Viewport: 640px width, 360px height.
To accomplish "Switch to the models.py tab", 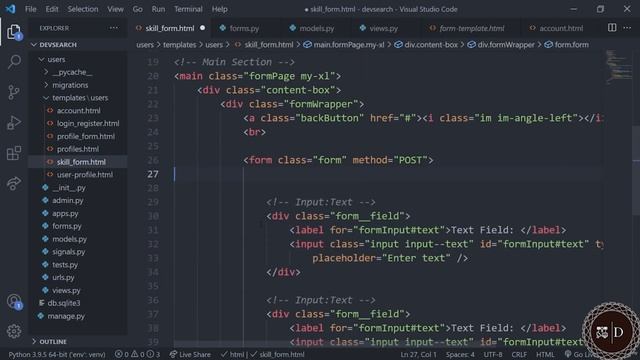I will 316,28.
